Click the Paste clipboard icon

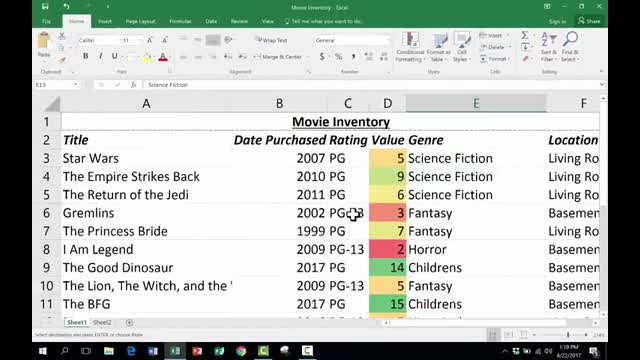[44, 41]
